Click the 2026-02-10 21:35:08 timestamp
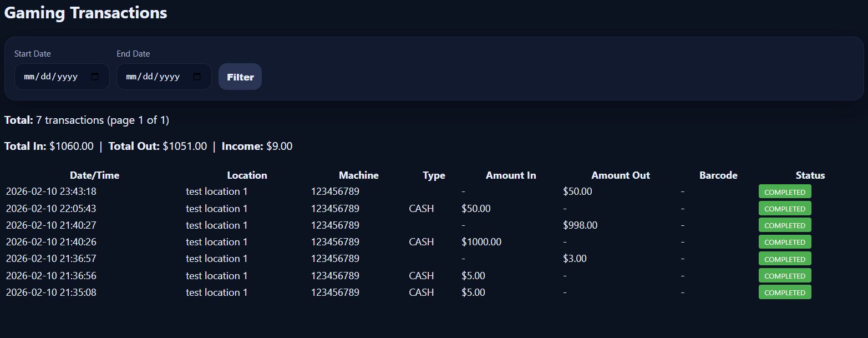Screen dimensions: 868x338 pos(51,292)
